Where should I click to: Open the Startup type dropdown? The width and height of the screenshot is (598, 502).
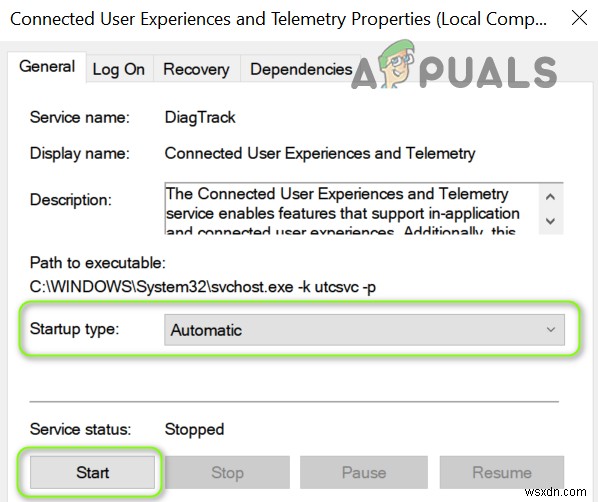coord(364,330)
